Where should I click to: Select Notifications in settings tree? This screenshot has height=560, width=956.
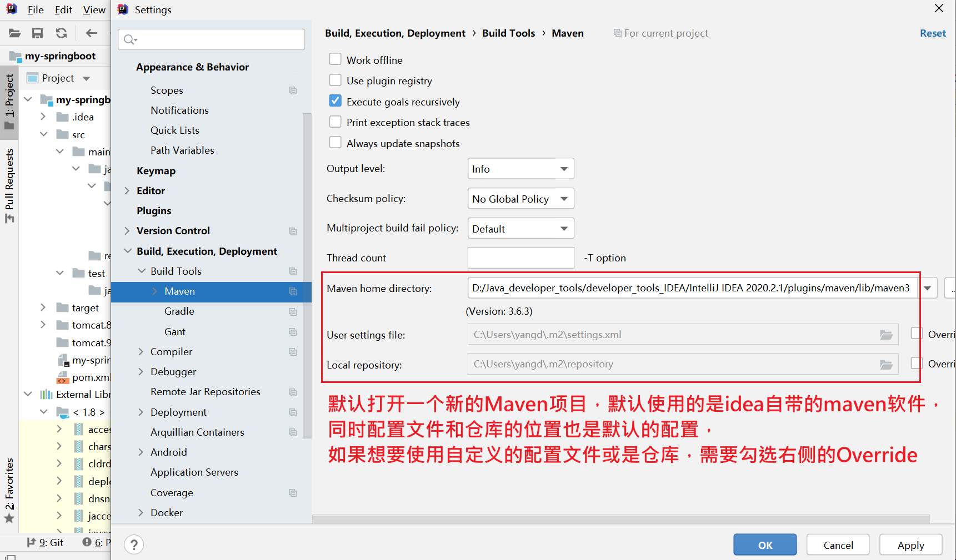[x=179, y=110]
